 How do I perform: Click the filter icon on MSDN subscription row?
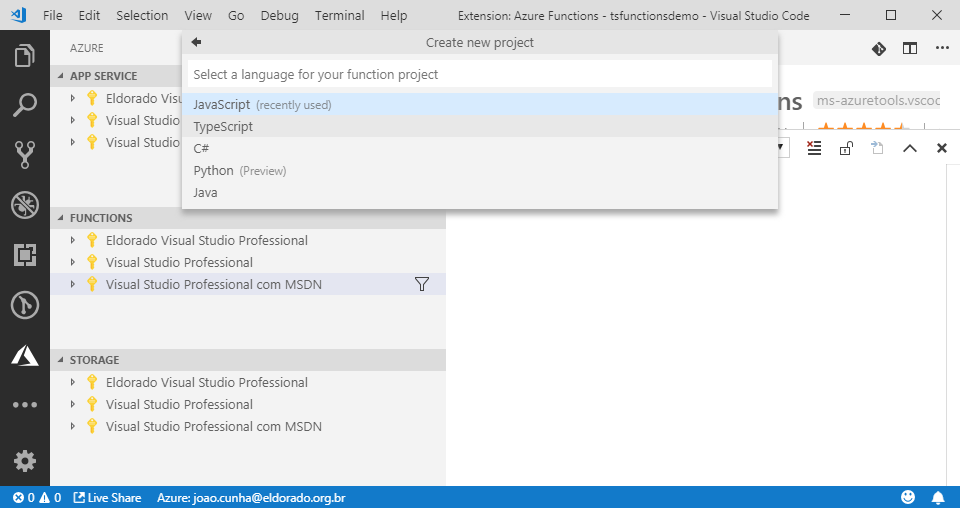click(x=422, y=284)
